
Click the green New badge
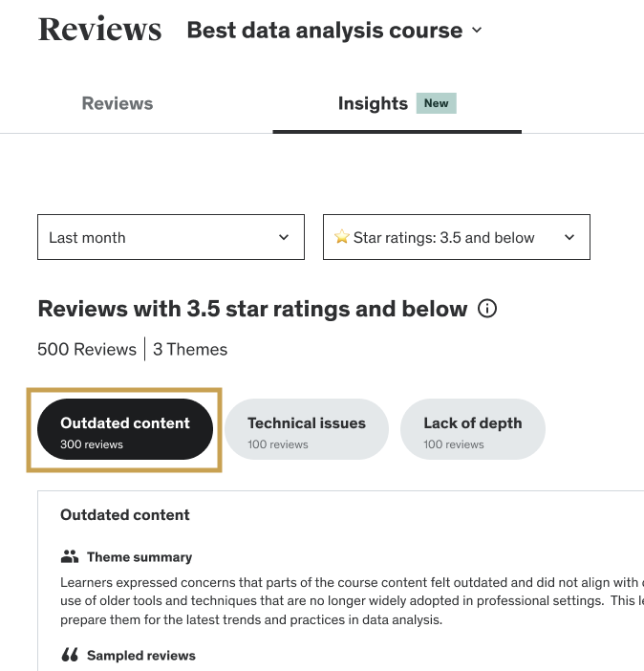436,103
